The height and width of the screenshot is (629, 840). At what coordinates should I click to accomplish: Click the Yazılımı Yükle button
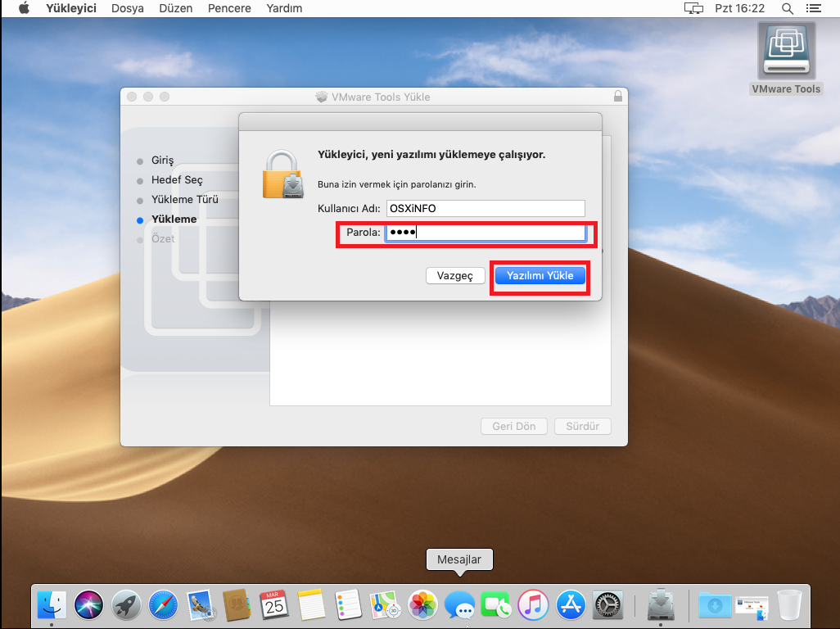pos(540,275)
